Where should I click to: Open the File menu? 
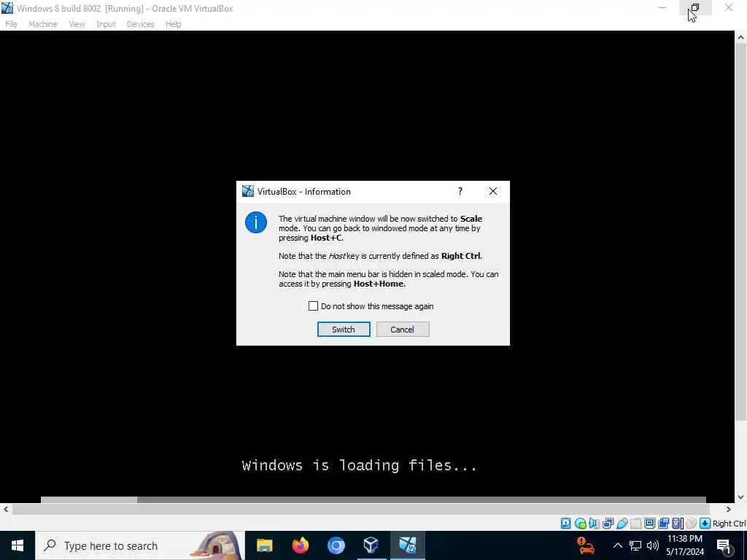tap(11, 24)
